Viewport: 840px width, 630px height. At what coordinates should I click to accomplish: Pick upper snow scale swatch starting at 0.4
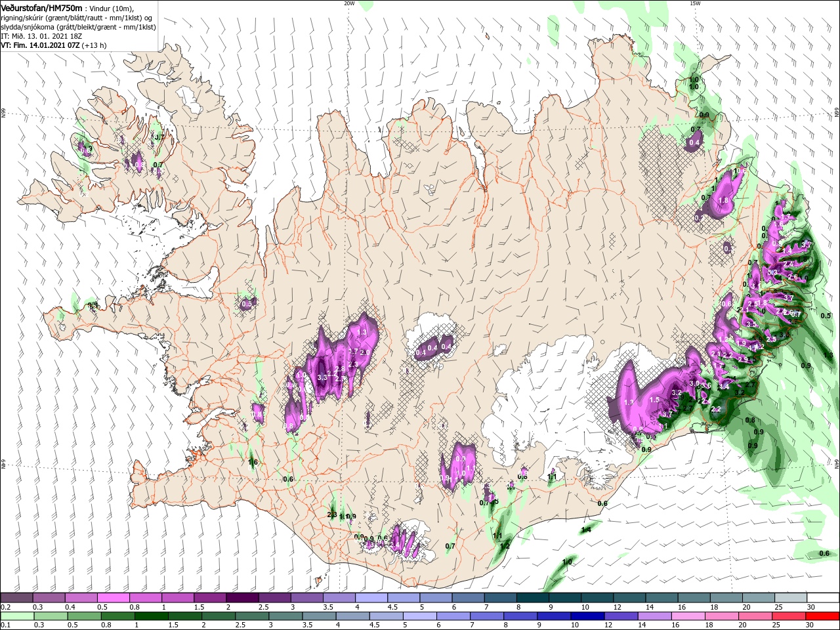point(81,598)
